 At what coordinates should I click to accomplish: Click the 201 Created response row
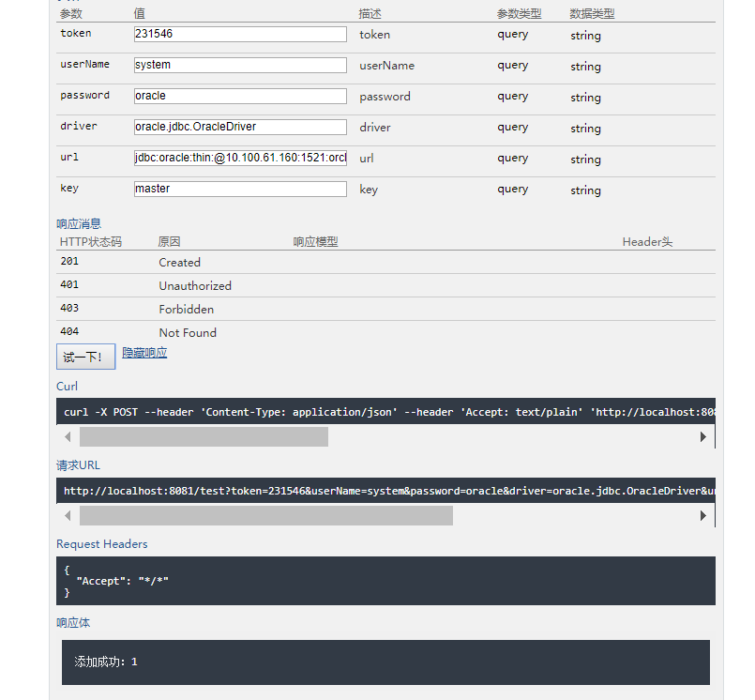[x=188, y=262]
